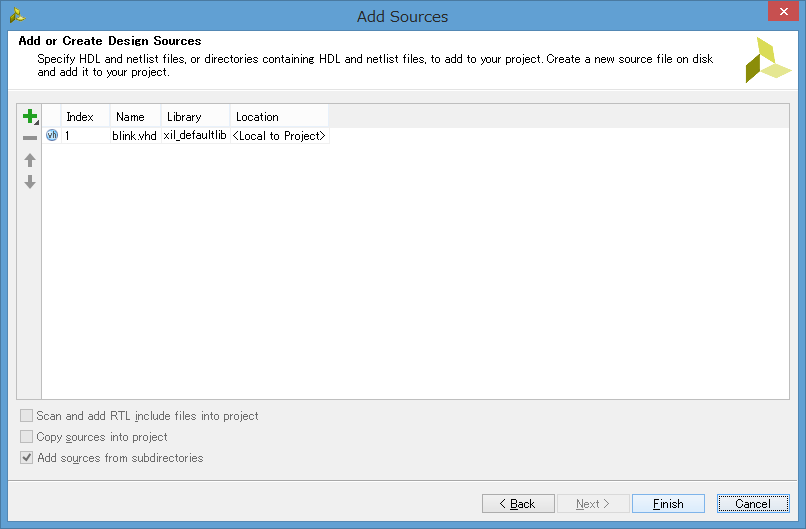Open the xil_defaultlib library cell dropdown

point(195,135)
